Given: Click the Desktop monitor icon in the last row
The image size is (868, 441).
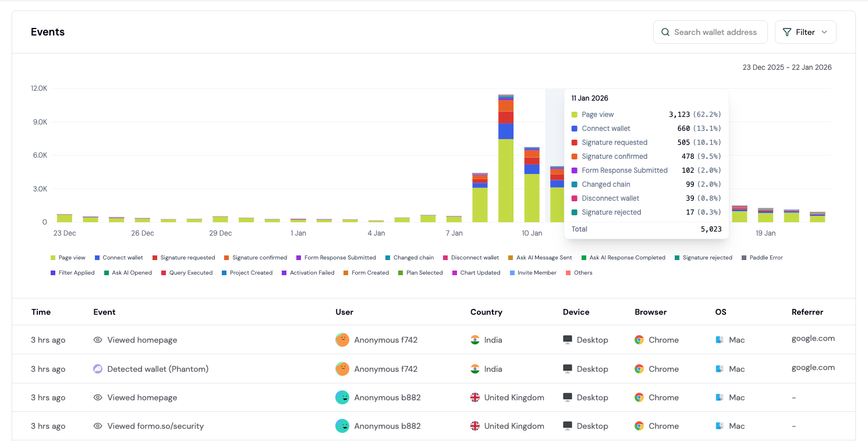Looking at the screenshot, I should [x=567, y=426].
